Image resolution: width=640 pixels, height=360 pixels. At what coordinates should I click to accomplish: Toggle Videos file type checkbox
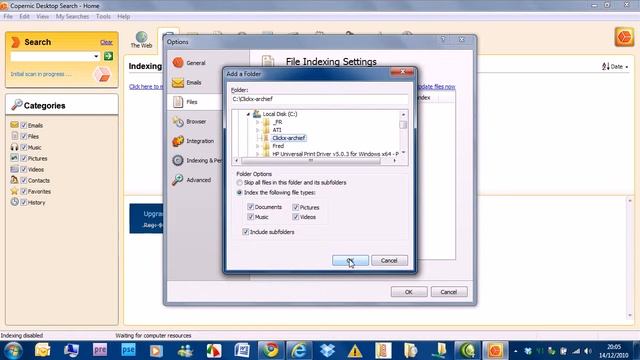click(296, 217)
